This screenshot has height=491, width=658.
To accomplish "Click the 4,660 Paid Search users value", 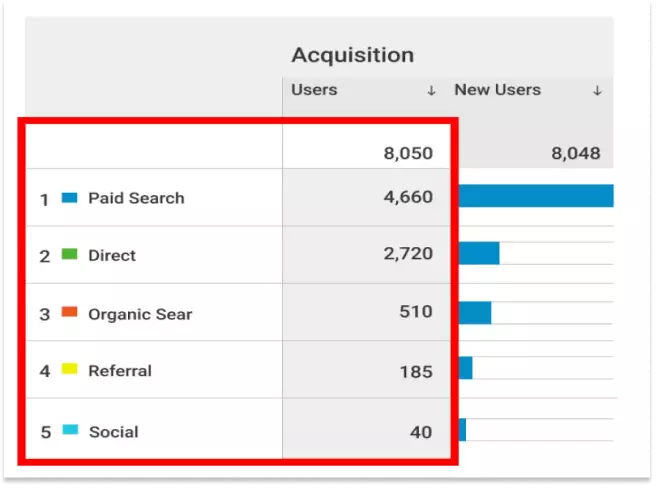I will 408,197.
